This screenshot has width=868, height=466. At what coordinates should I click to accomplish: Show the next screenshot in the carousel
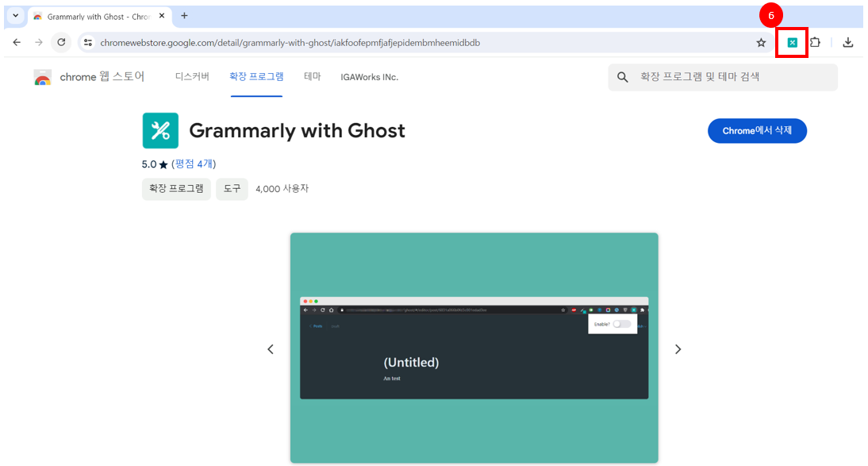tap(678, 349)
